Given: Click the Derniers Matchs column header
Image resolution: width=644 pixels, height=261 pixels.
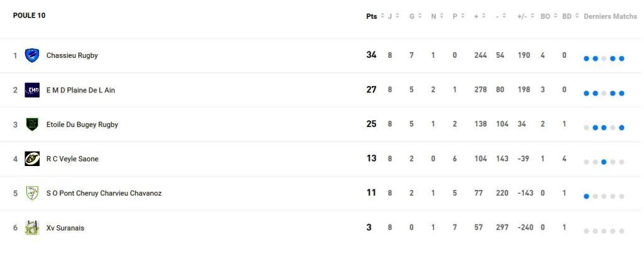Looking at the screenshot, I should (x=610, y=16).
